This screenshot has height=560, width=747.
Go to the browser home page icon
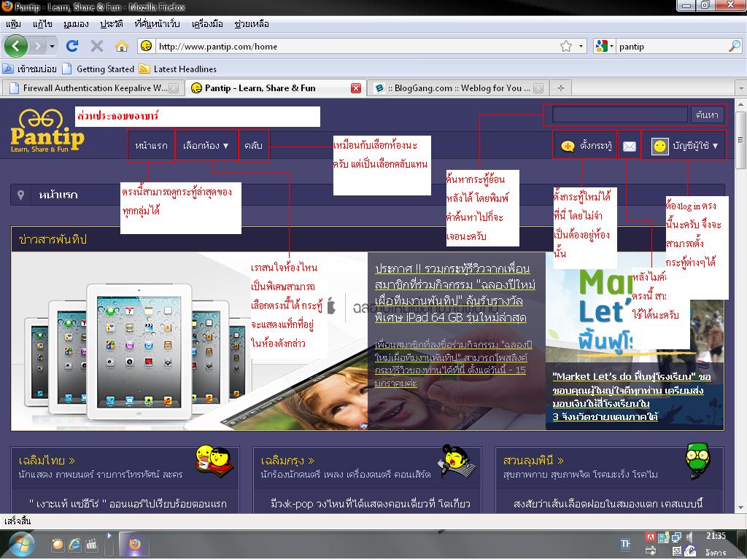coord(122,46)
